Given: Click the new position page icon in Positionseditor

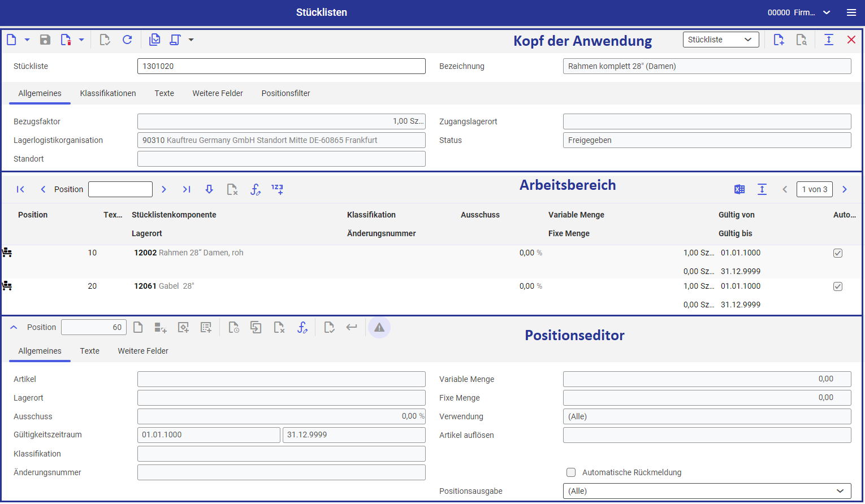Looking at the screenshot, I should coord(138,327).
